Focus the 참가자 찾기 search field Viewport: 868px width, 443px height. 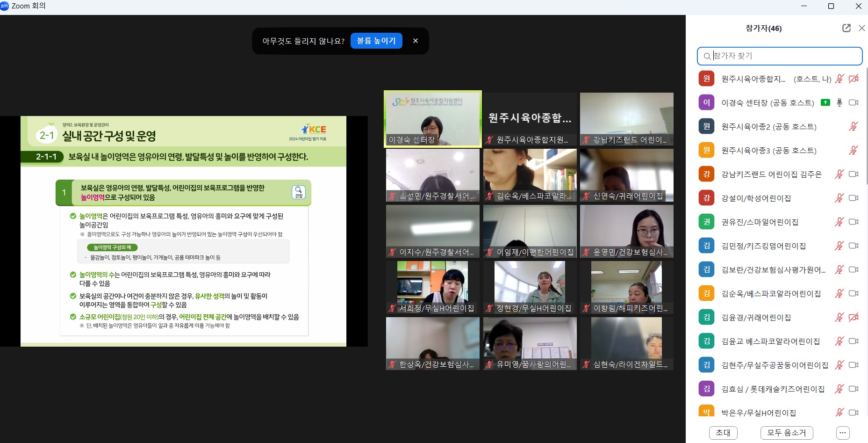click(x=779, y=56)
